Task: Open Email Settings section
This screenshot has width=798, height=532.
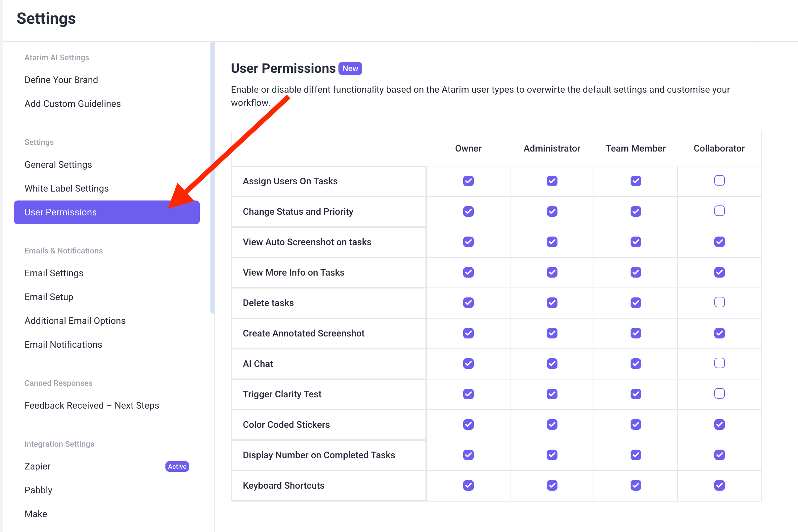Action: [x=54, y=273]
